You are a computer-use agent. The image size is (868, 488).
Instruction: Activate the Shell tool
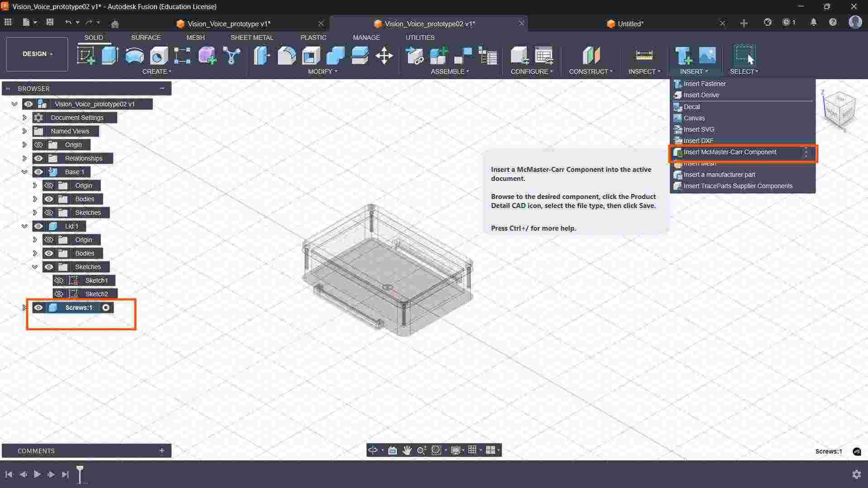pos(311,56)
